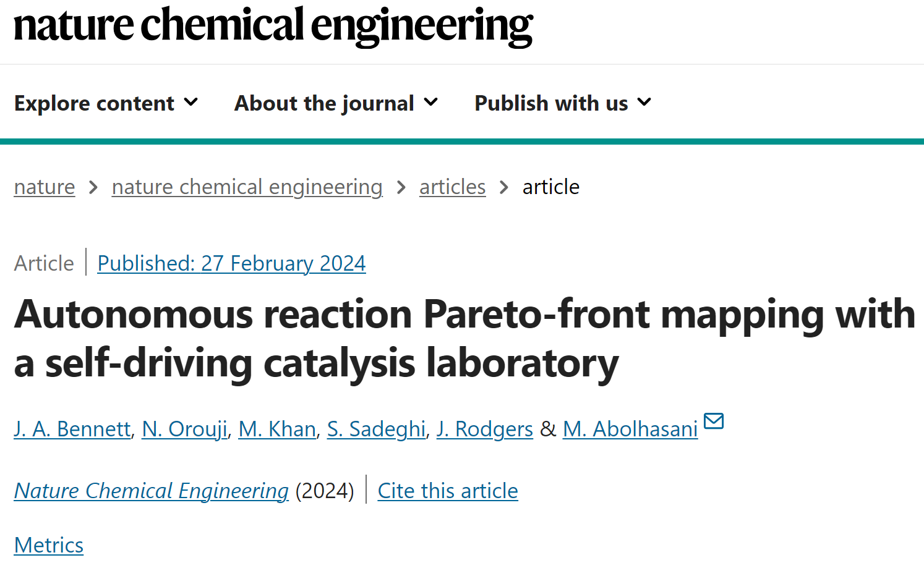The height and width of the screenshot is (576, 924).
Task: Open author M. Abolhasani link
Action: [630, 429]
